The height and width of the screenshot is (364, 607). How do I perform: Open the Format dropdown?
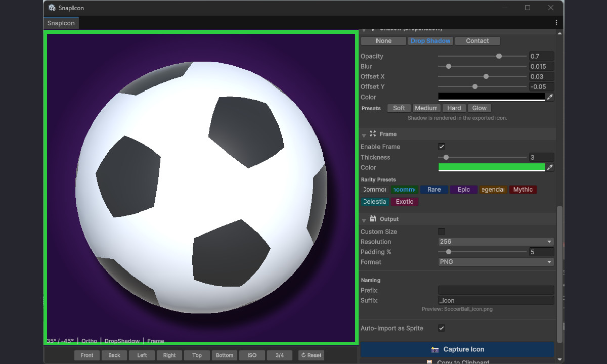click(496, 262)
